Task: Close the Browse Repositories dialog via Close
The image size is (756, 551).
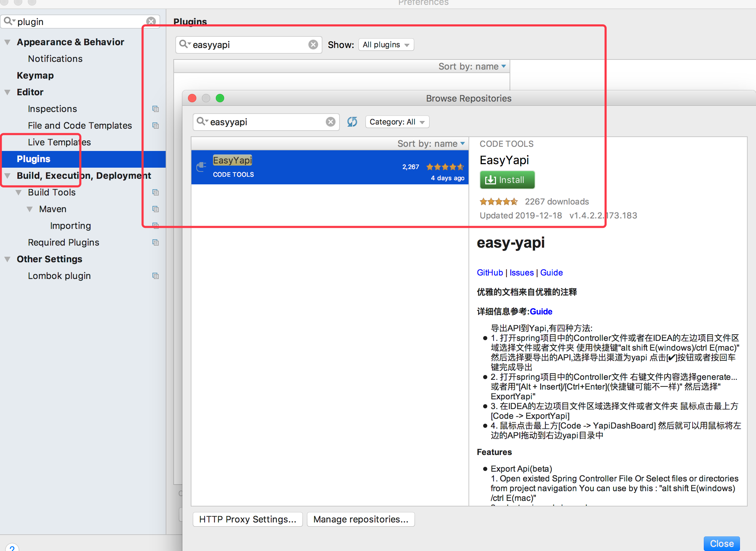Action: click(x=722, y=544)
